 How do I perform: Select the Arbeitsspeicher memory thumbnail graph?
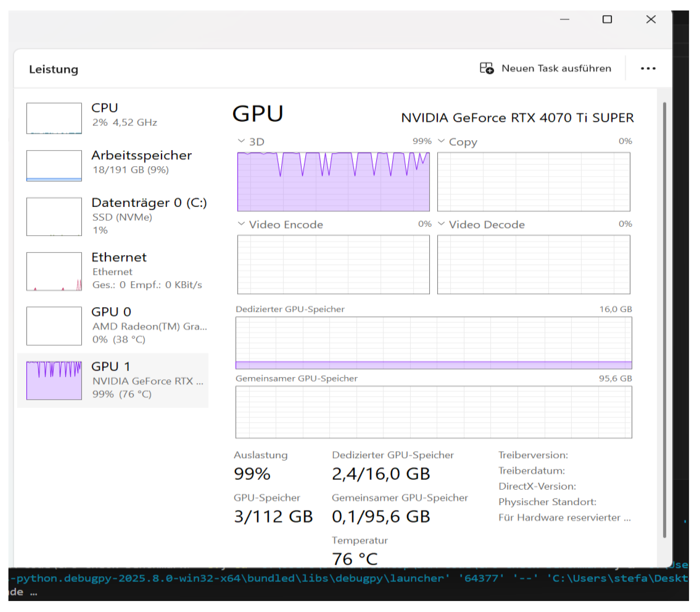pos(54,166)
